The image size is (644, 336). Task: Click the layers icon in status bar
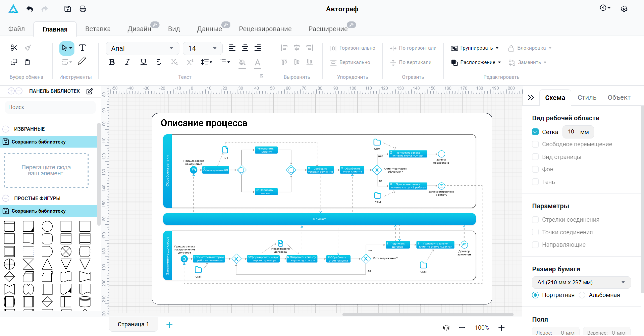(x=446, y=327)
